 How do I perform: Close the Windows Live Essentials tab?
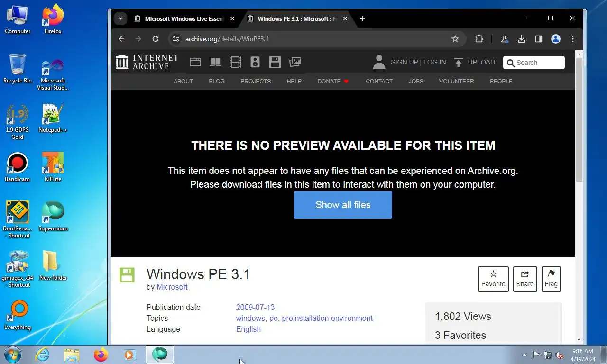232,18
